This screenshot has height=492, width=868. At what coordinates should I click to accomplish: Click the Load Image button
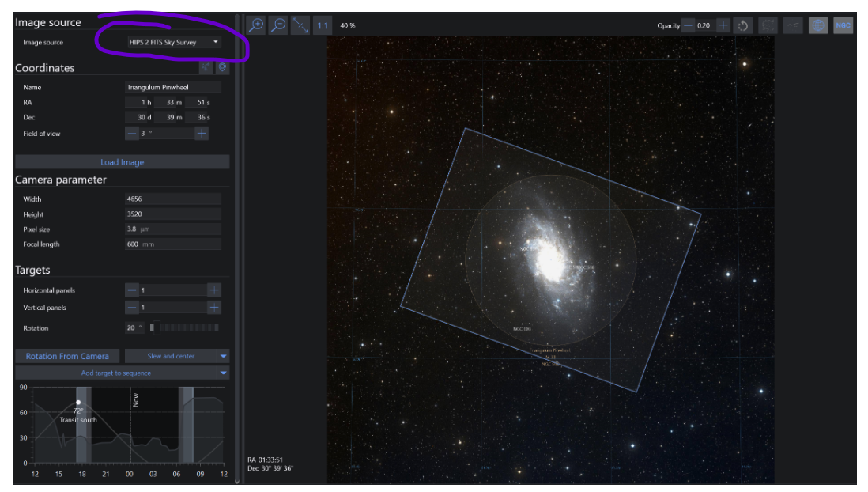[x=123, y=162]
